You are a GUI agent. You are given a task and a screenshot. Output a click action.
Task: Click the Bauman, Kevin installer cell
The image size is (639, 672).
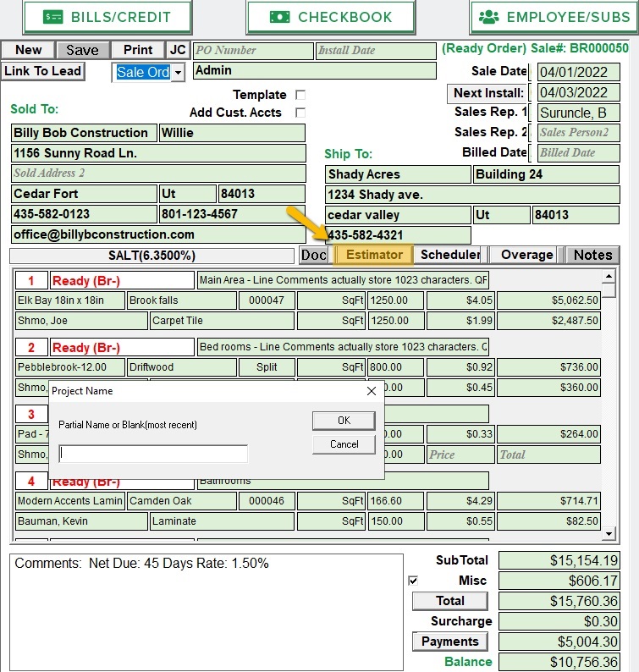pyautogui.click(x=81, y=521)
